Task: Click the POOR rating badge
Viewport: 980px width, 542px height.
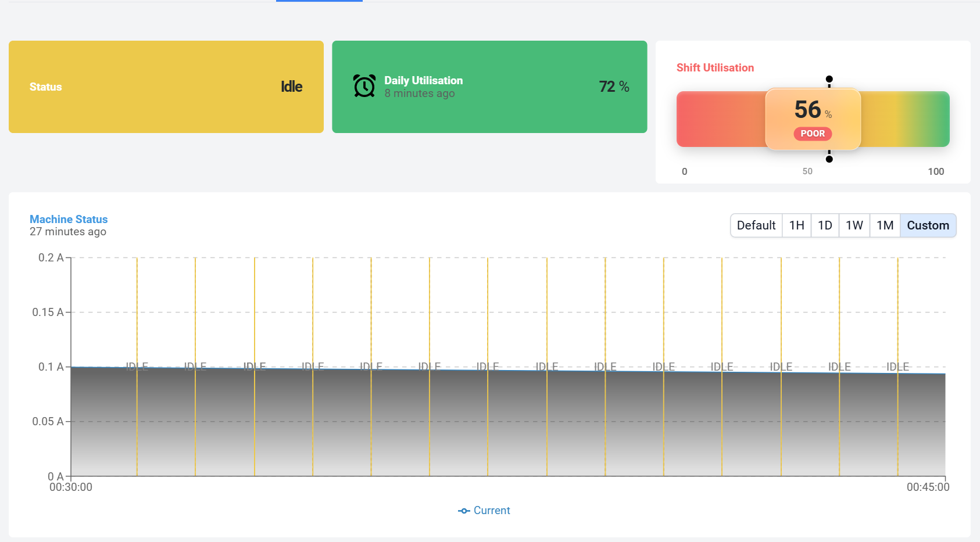Action: (x=813, y=134)
